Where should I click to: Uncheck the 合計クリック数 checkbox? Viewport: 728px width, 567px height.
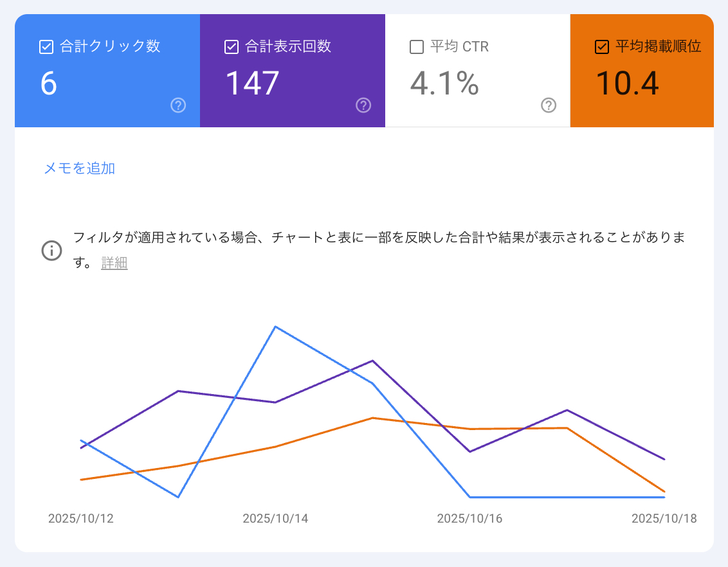[46, 47]
